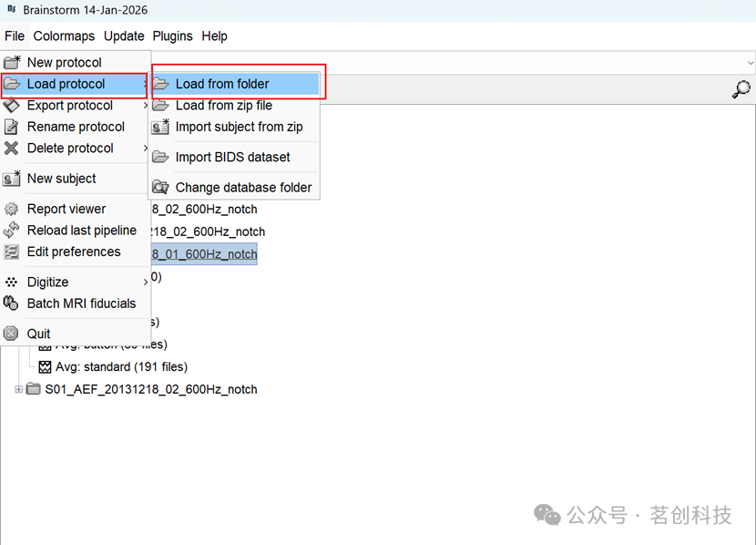Click the Quit icon
This screenshot has width=756, height=545.
[12, 334]
